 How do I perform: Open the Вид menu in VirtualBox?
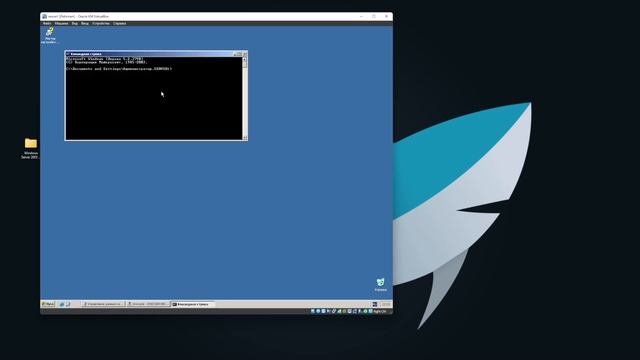coord(75,24)
